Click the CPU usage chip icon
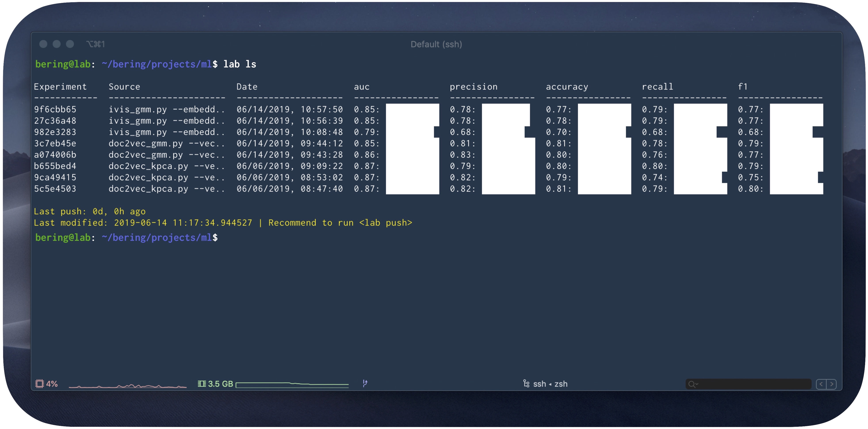This screenshot has width=868, height=429. [x=39, y=383]
